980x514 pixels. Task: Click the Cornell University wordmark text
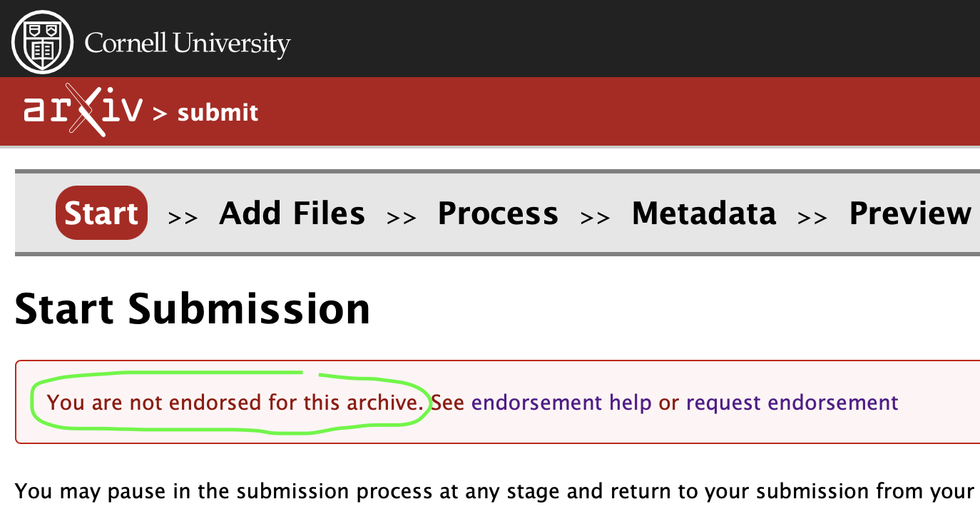tap(187, 44)
